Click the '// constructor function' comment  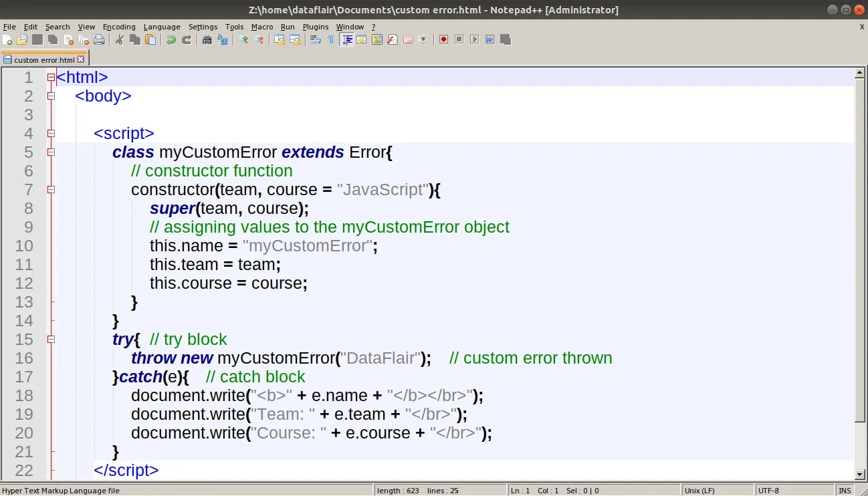(x=212, y=171)
